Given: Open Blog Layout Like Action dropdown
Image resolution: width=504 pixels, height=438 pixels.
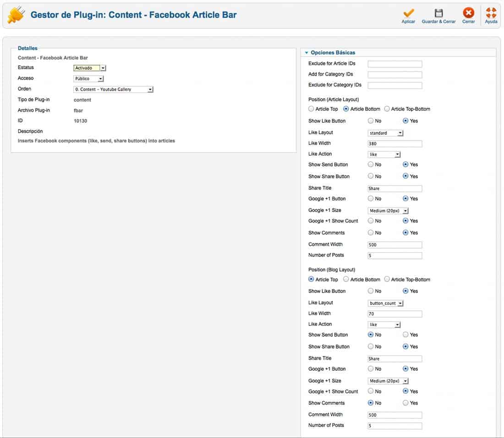Looking at the screenshot, I should [384, 325].
